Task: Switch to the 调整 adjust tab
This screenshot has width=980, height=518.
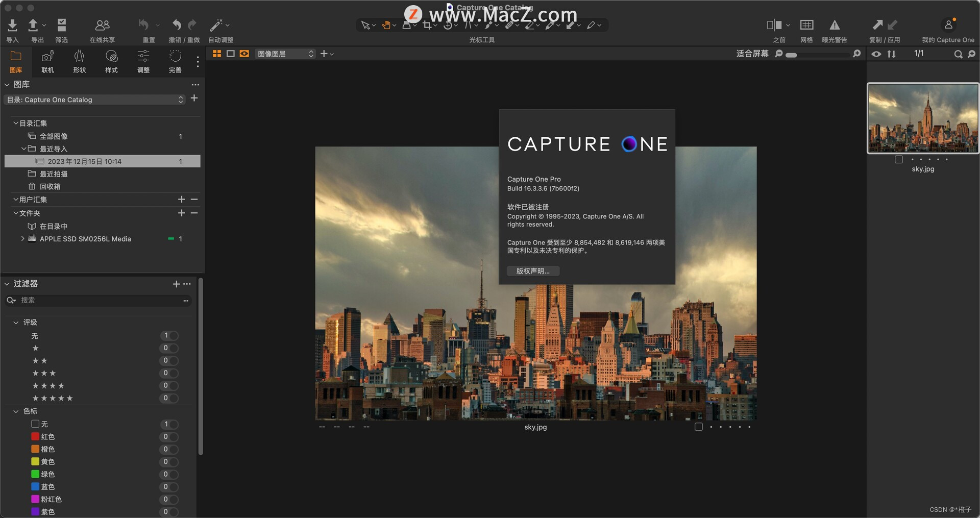Action: pyautogui.click(x=143, y=61)
